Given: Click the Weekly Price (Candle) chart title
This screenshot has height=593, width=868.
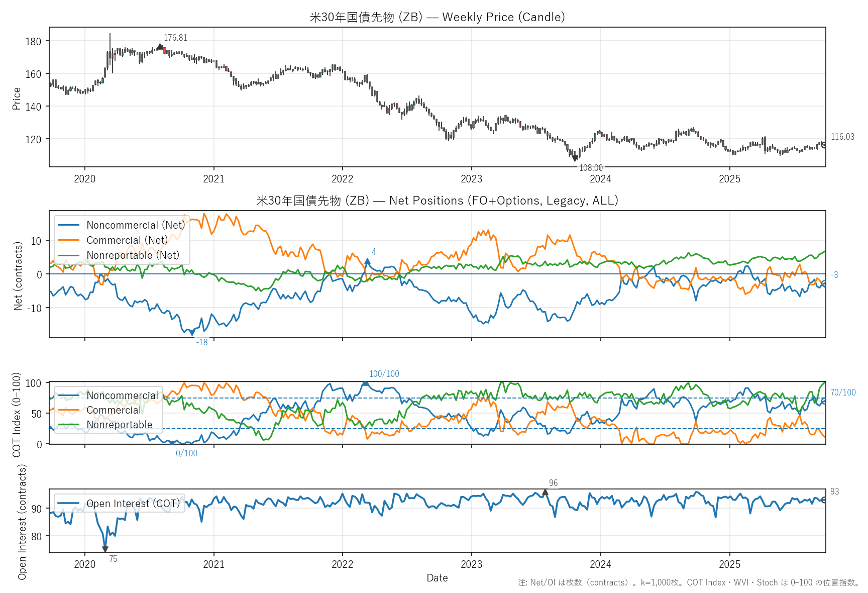Looking at the screenshot, I should 437,17.
